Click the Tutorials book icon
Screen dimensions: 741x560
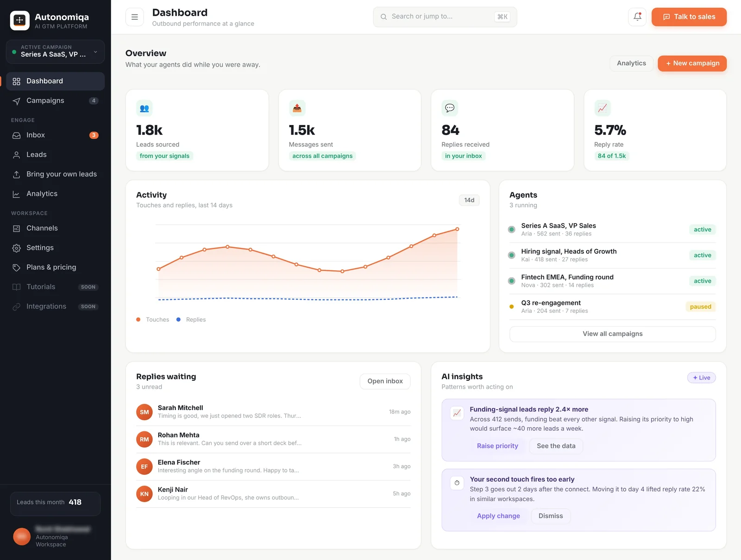[17, 287]
